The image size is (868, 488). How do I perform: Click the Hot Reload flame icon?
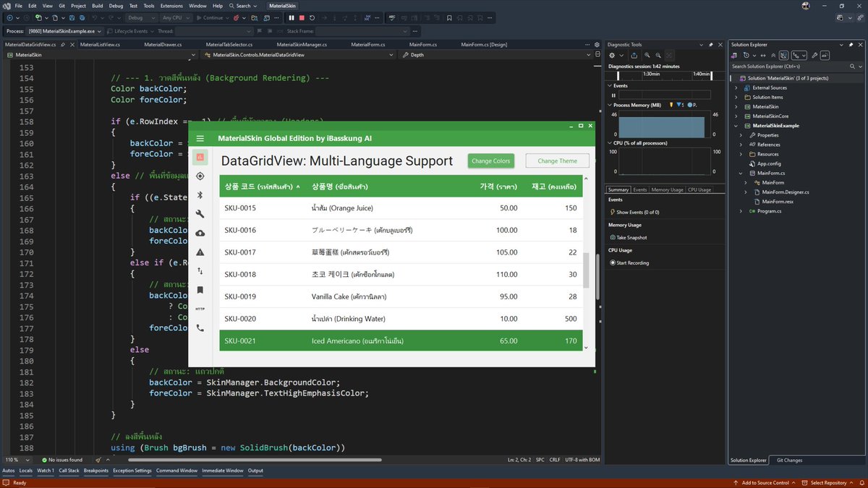point(236,17)
